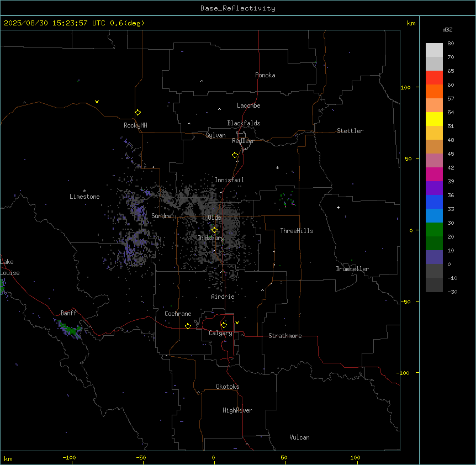Viewport: 476px width, 465px height.
Task: Click the yellow V marker northwest of RockyMH
Action: click(97, 102)
